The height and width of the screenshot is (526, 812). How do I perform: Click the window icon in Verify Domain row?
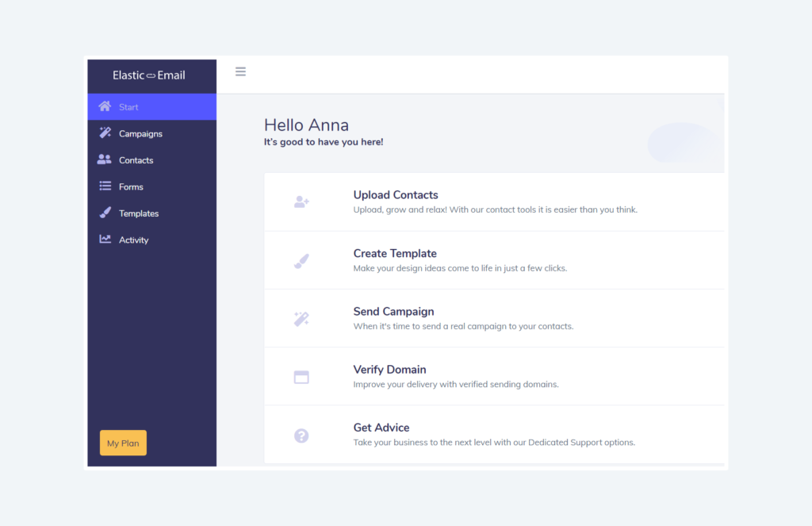point(301,377)
